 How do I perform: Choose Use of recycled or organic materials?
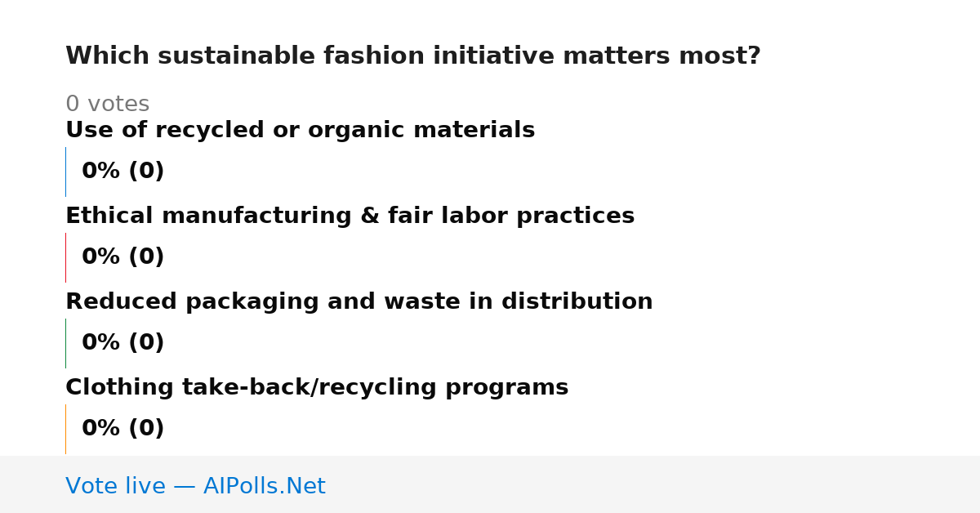[x=300, y=131]
